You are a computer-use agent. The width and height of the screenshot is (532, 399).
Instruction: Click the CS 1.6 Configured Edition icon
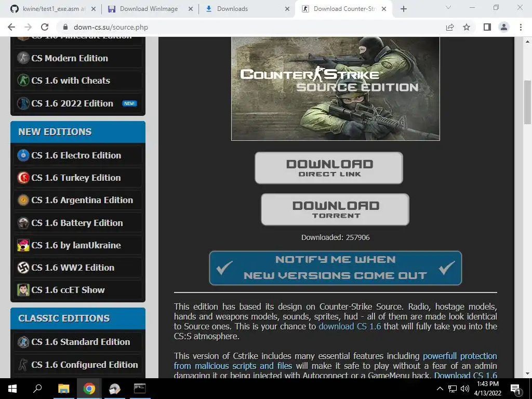23,364
